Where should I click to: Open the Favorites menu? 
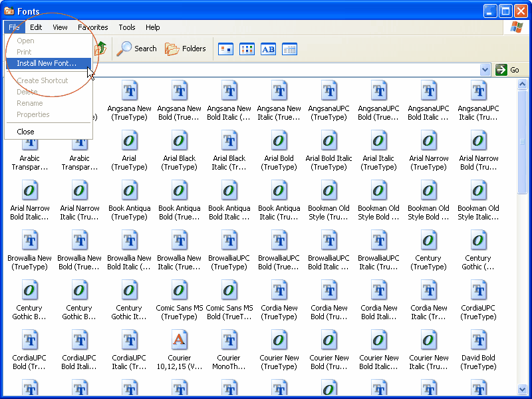point(92,27)
